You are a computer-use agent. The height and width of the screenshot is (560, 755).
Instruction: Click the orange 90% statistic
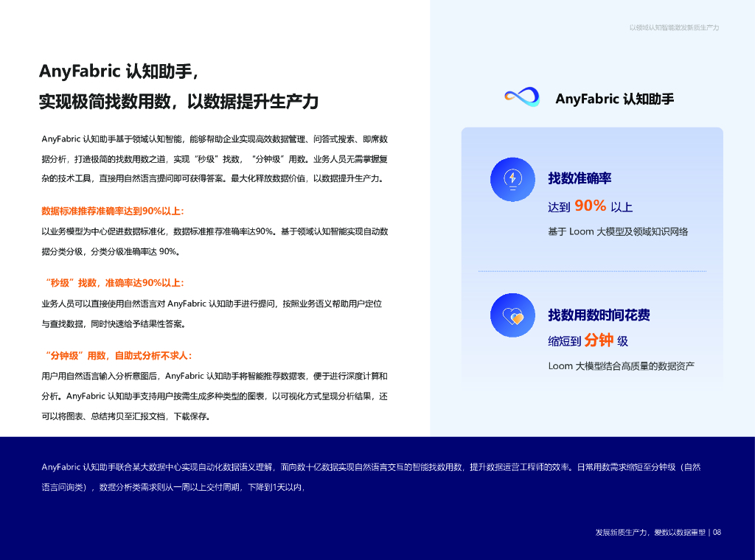591,206
